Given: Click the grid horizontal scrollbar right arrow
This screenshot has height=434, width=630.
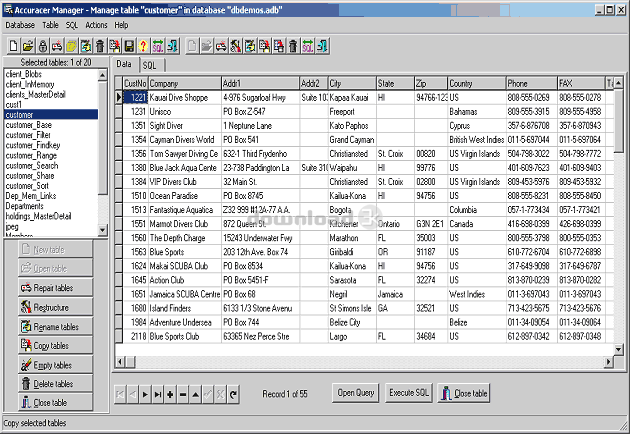Looking at the screenshot, I should pos(609,362).
